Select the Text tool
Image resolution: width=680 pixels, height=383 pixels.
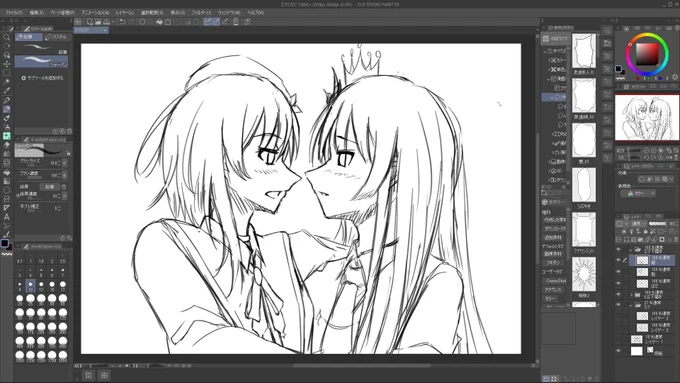[7, 217]
